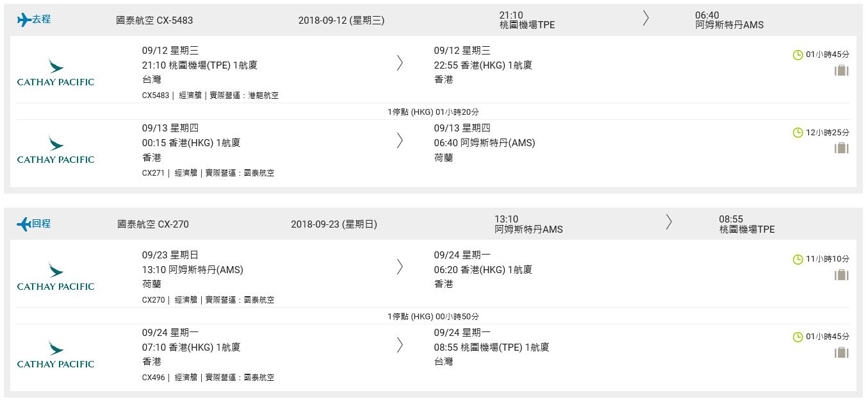Collapse outbound header chevron between TPE and AMS
Image resolution: width=868 pixels, height=402 pixels.
tap(646, 19)
